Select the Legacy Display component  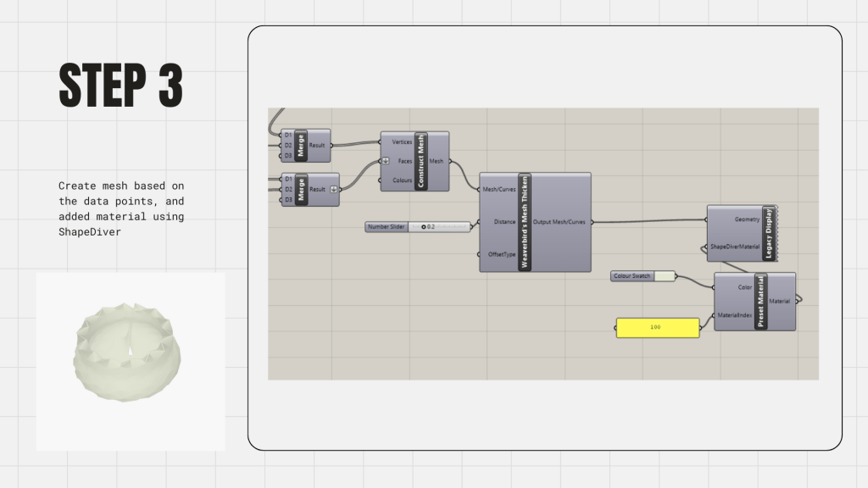click(768, 233)
